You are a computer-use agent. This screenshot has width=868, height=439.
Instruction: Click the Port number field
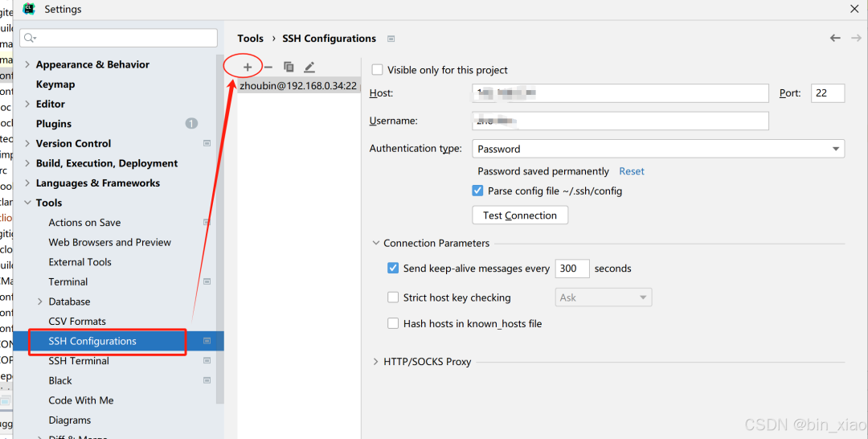pyautogui.click(x=827, y=93)
